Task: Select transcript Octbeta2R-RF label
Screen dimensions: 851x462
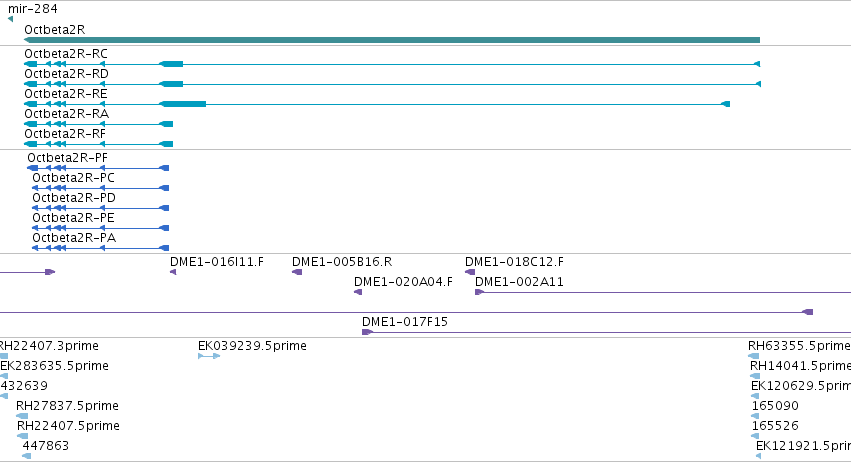Action: coord(65,134)
